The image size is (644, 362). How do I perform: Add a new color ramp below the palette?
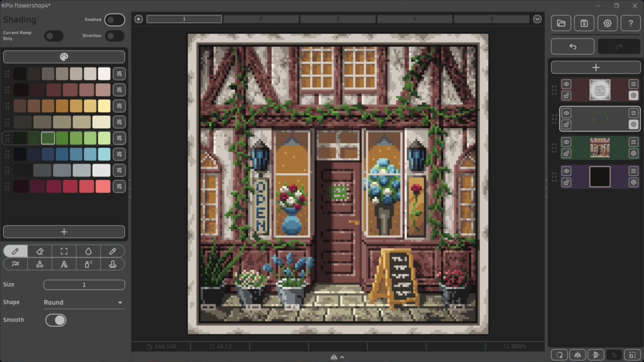pos(64,232)
